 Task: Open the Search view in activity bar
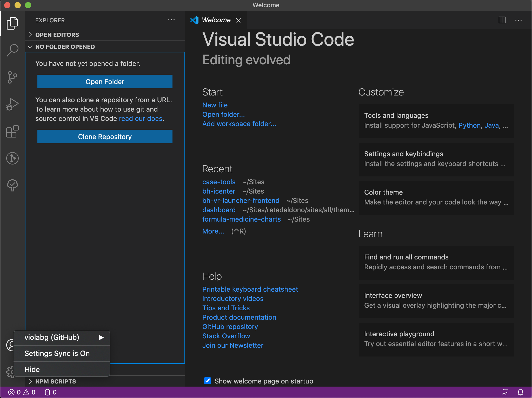click(x=12, y=50)
